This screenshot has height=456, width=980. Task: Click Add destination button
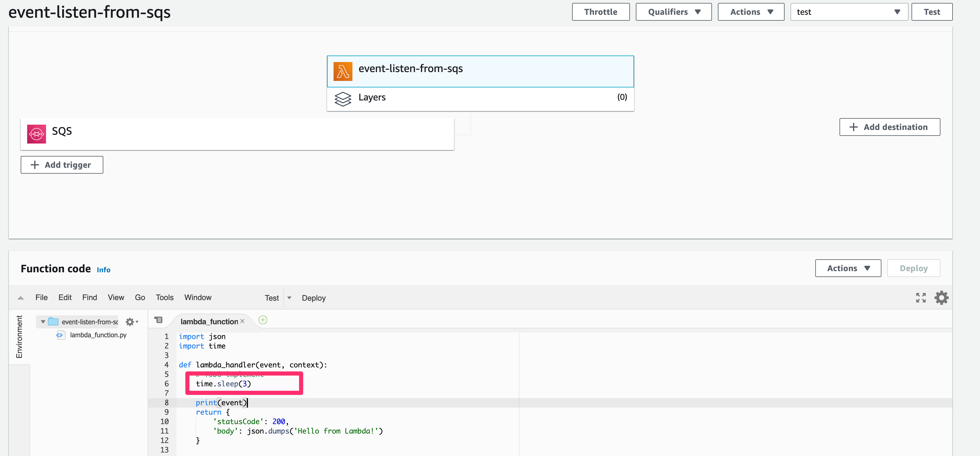pyautogui.click(x=889, y=127)
